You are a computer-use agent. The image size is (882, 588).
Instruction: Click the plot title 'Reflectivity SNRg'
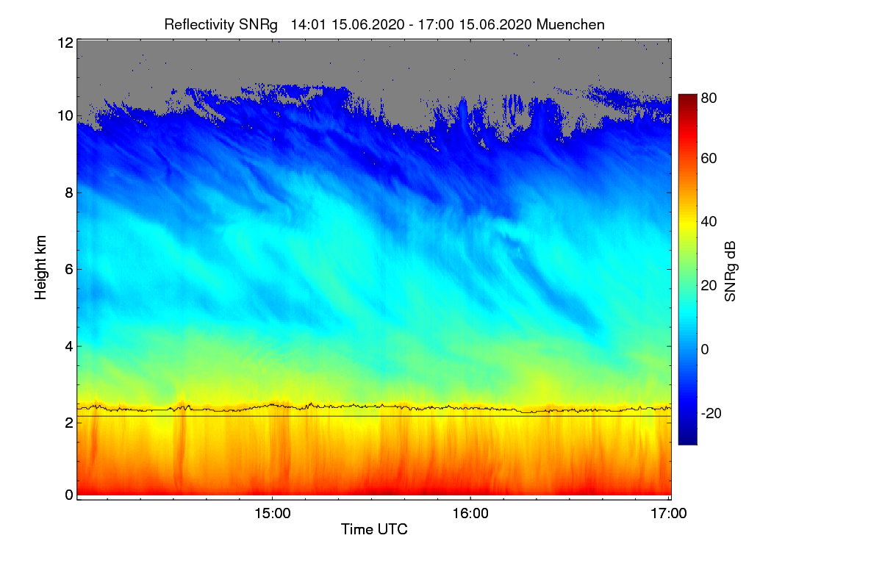(x=221, y=24)
